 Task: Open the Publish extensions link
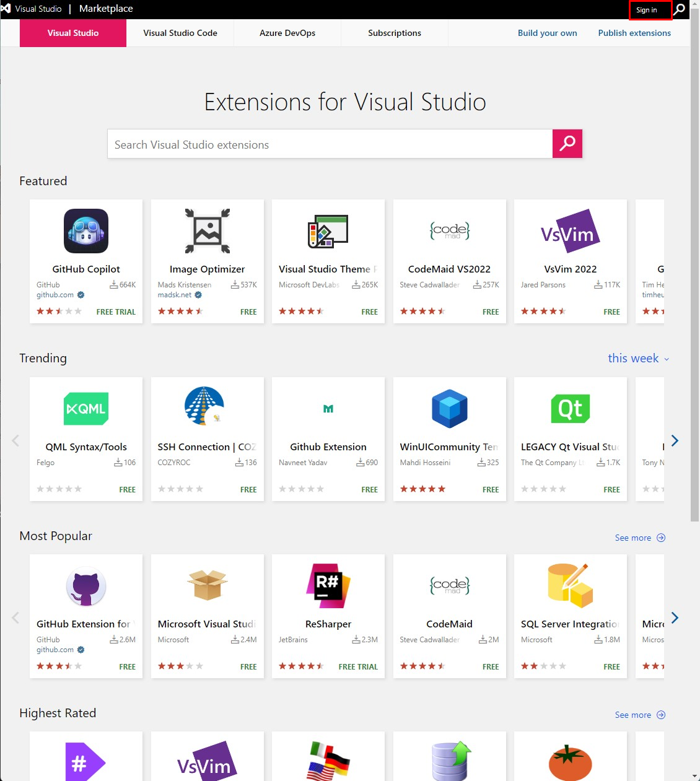pos(634,33)
